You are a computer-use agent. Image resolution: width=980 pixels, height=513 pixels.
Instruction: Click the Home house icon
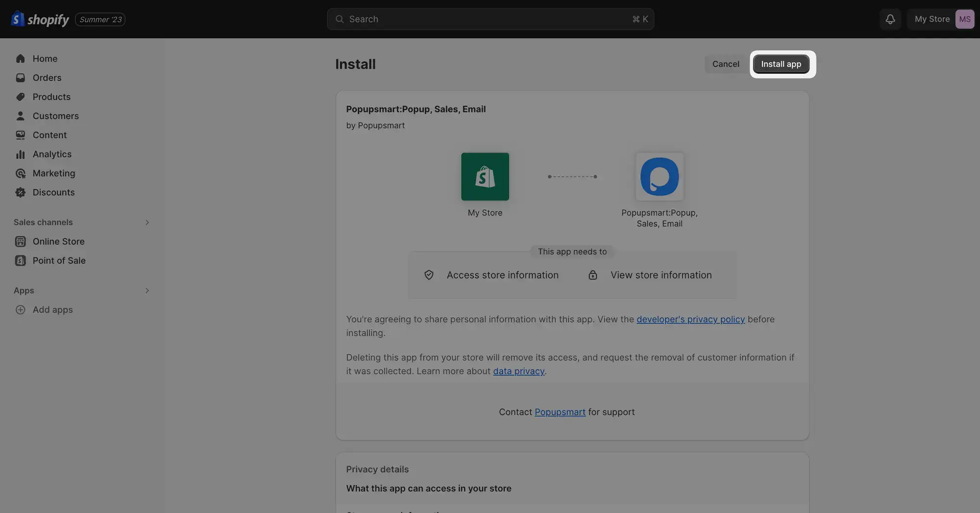coord(20,59)
